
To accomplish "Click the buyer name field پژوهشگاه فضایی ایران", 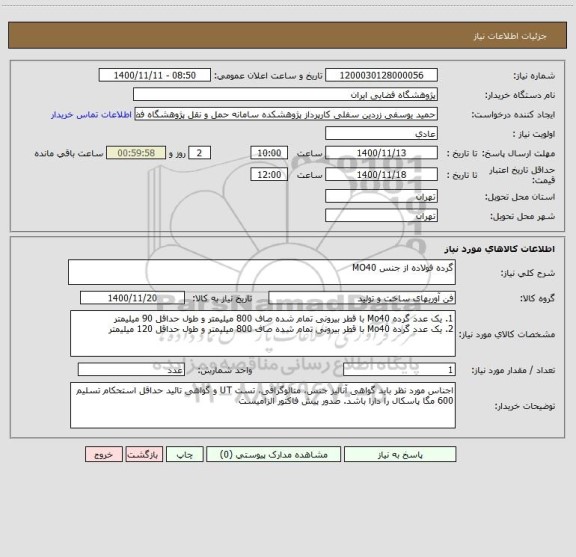I will (x=285, y=94).
